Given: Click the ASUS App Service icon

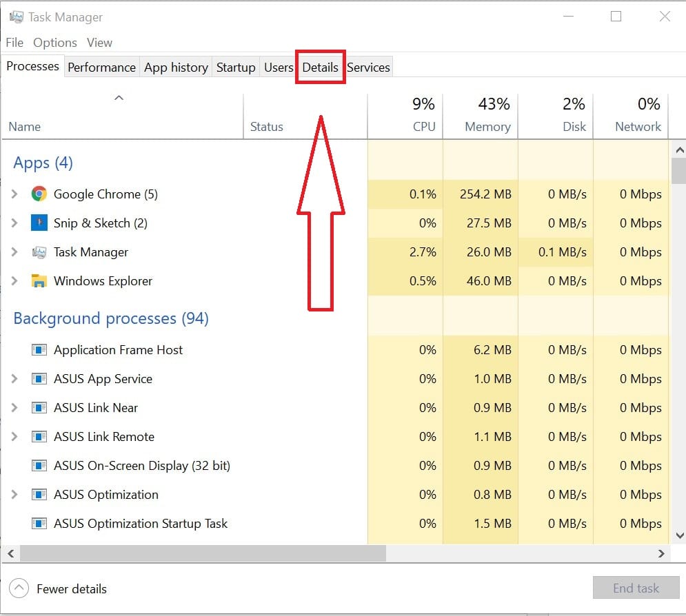Looking at the screenshot, I should pos(39,378).
